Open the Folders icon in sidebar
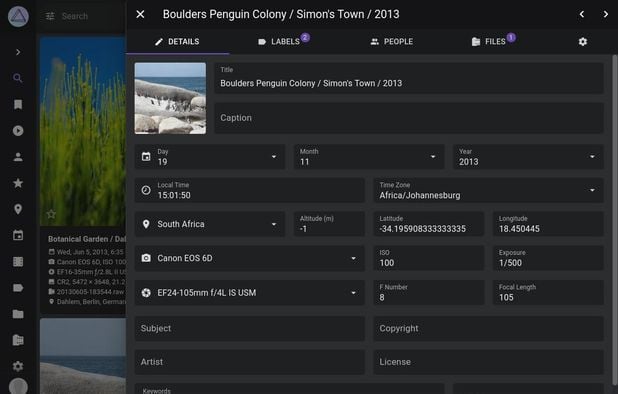 tap(18, 314)
